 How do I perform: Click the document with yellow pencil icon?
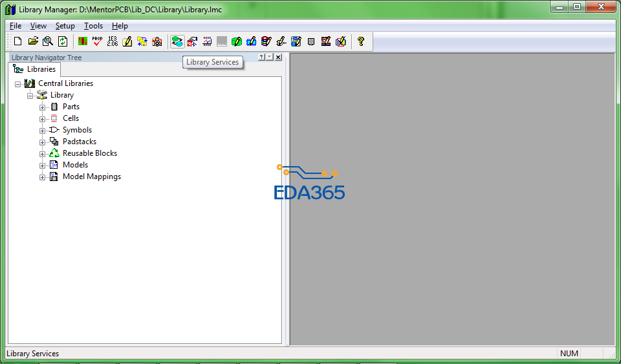click(x=341, y=41)
